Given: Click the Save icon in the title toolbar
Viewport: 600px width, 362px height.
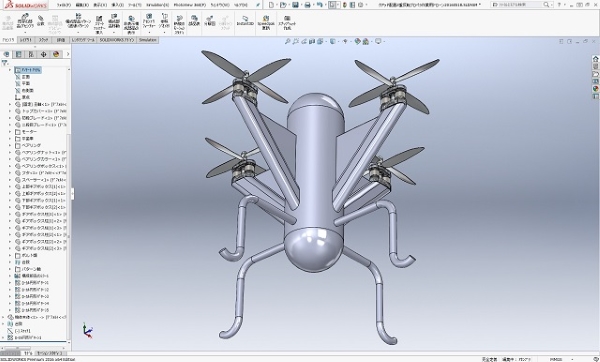Looking at the screenshot, I should tap(295, 5).
